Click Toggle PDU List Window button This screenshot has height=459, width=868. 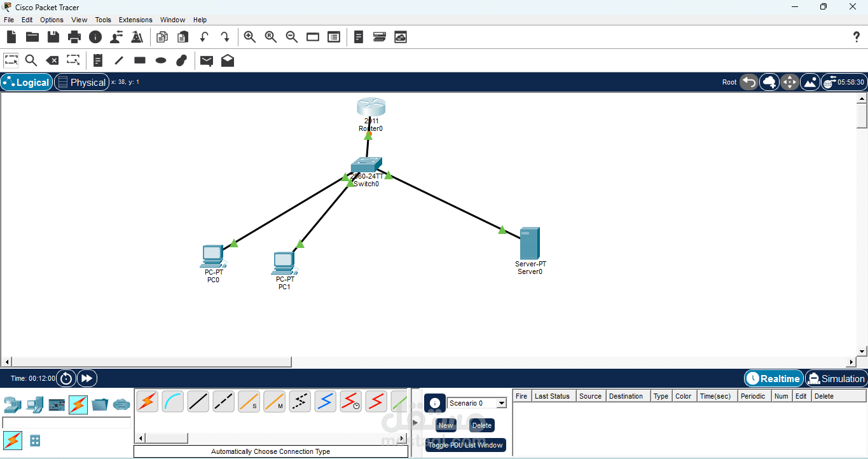click(x=465, y=445)
